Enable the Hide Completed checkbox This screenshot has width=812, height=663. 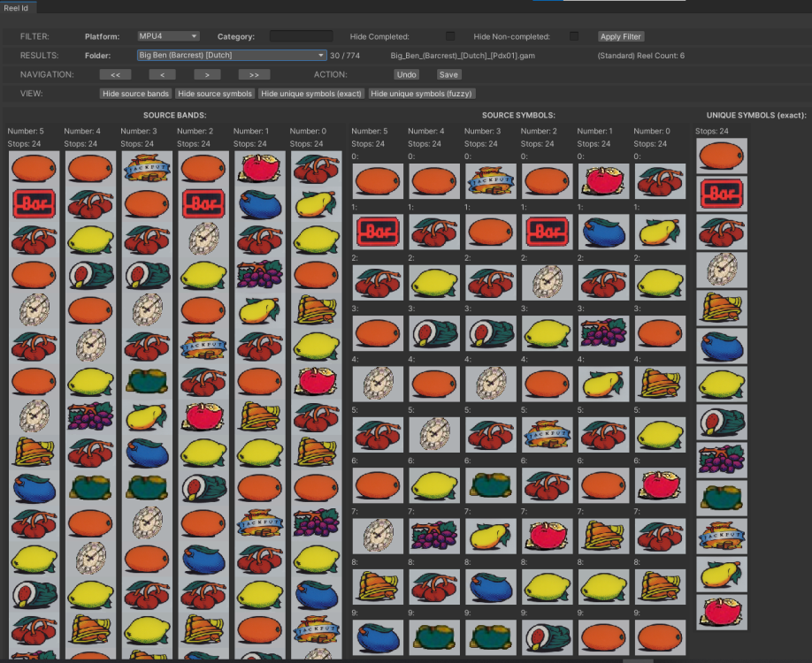pos(450,36)
